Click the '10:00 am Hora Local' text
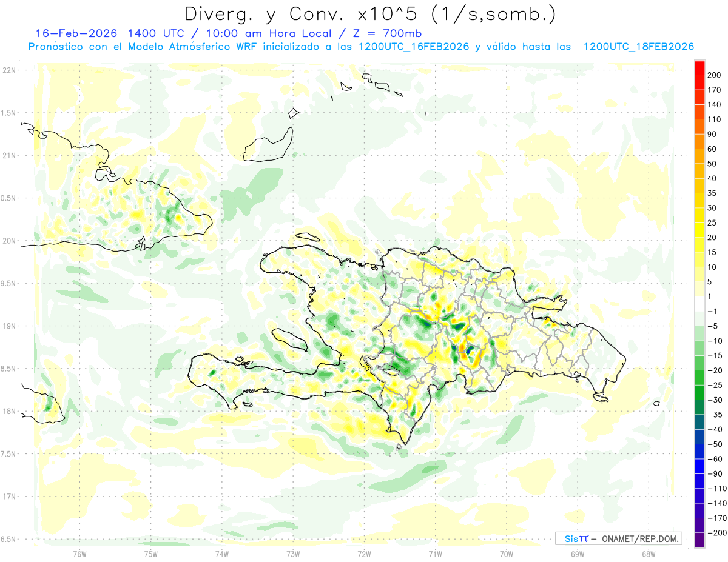This screenshot has width=728, height=562. [x=270, y=33]
